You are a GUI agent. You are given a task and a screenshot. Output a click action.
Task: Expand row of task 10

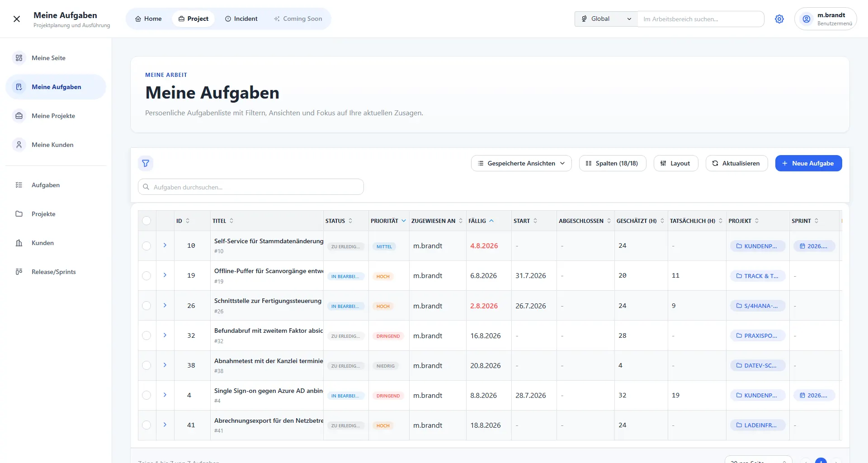[x=165, y=245]
